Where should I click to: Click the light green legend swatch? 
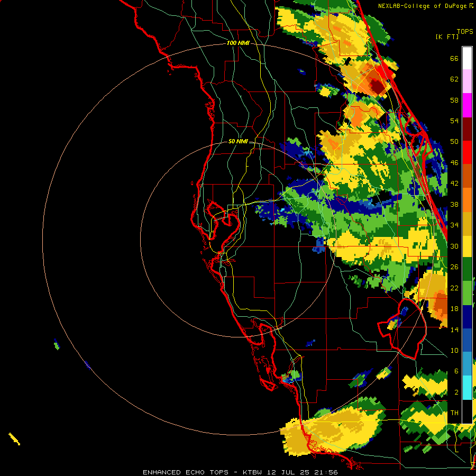(x=467, y=293)
